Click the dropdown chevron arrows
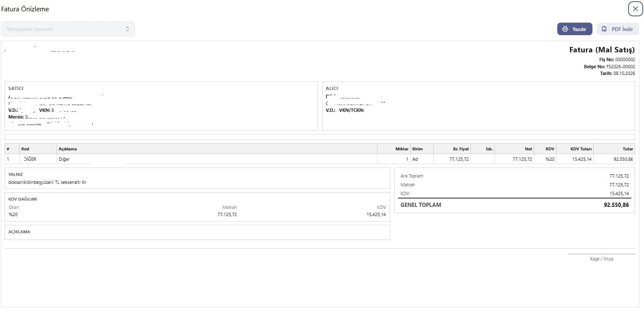 pyautogui.click(x=127, y=29)
